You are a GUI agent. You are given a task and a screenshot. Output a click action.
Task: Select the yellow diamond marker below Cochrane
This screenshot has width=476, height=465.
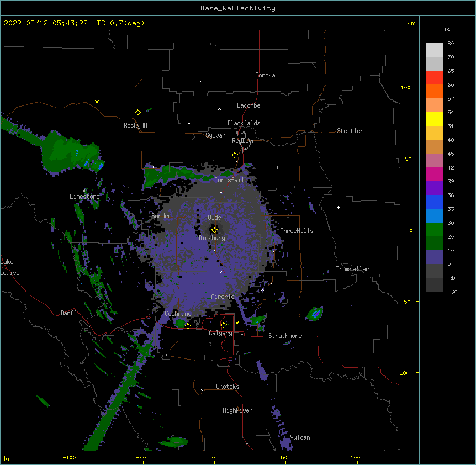click(x=188, y=326)
